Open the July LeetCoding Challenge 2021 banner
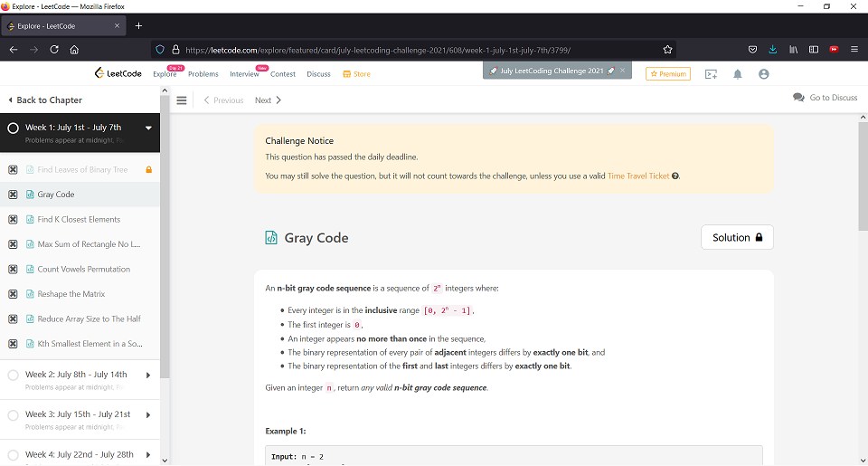Screen dimensions: 868x466 click(x=552, y=71)
